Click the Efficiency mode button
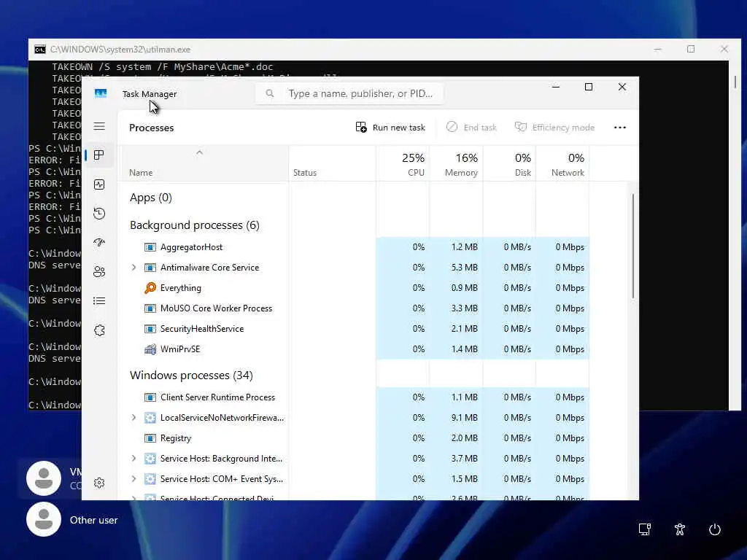Image resolution: width=747 pixels, height=560 pixels. point(554,127)
